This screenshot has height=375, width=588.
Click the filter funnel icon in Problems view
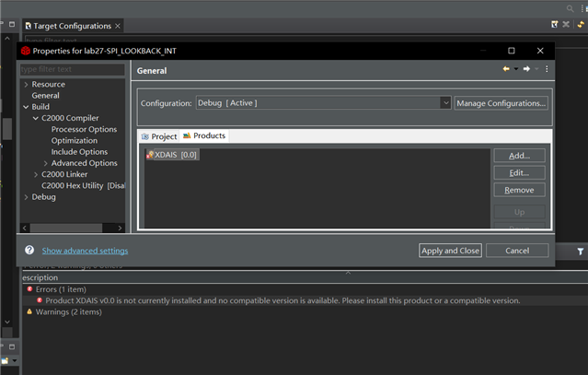(580, 252)
